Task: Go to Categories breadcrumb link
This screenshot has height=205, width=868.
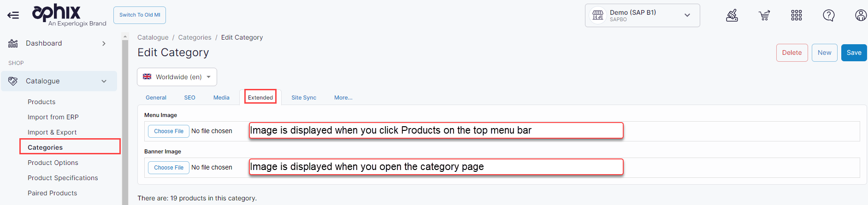Action: coord(195,37)
